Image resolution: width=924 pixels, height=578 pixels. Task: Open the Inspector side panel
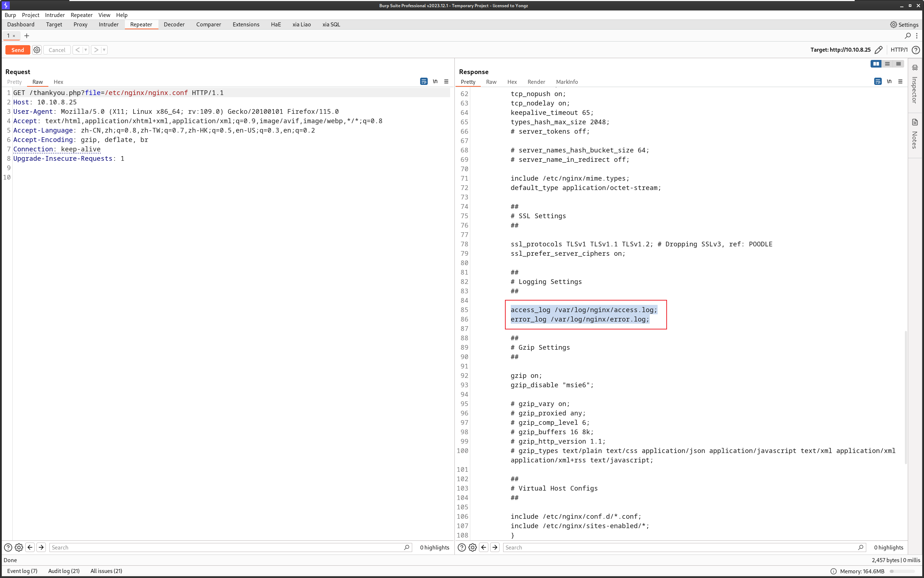(915, 85)
